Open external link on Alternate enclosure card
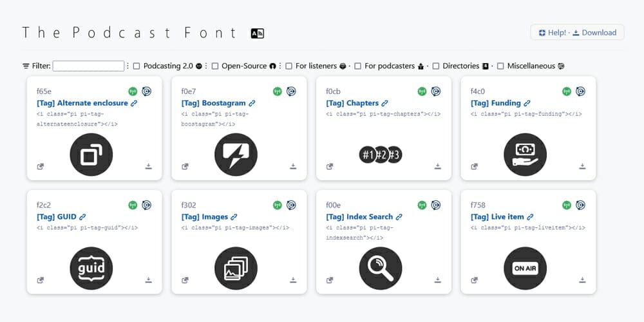The height and width of the screenshot is (322, 644). click(x=40, y=166)
